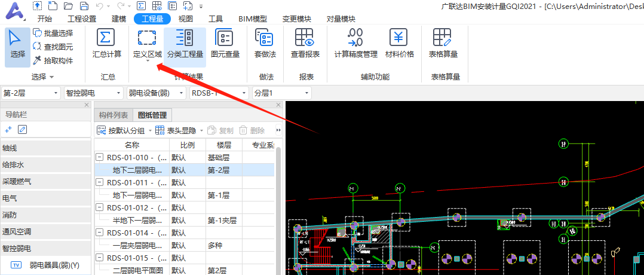Open the 视图 ribbon tab
This screenshot has width=644, height=275.
(186, 19)
